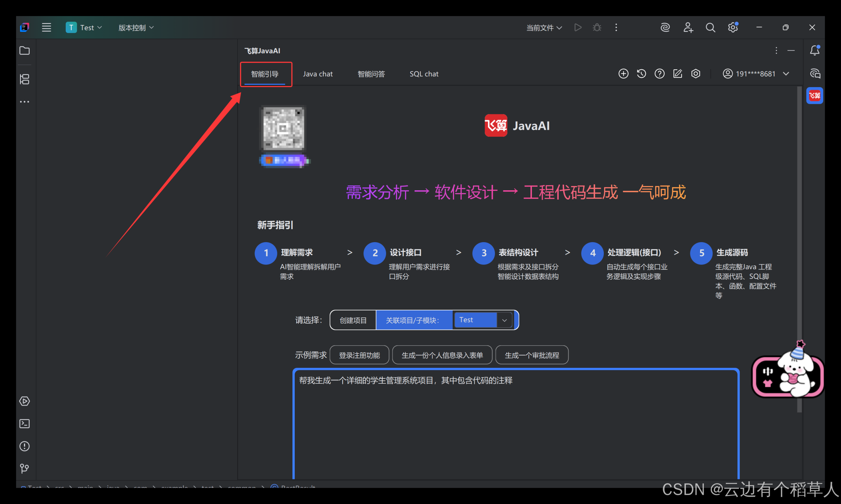Screen dimensions: 841x504
Task: Open the Services run tool window
Action: point(24,401)
